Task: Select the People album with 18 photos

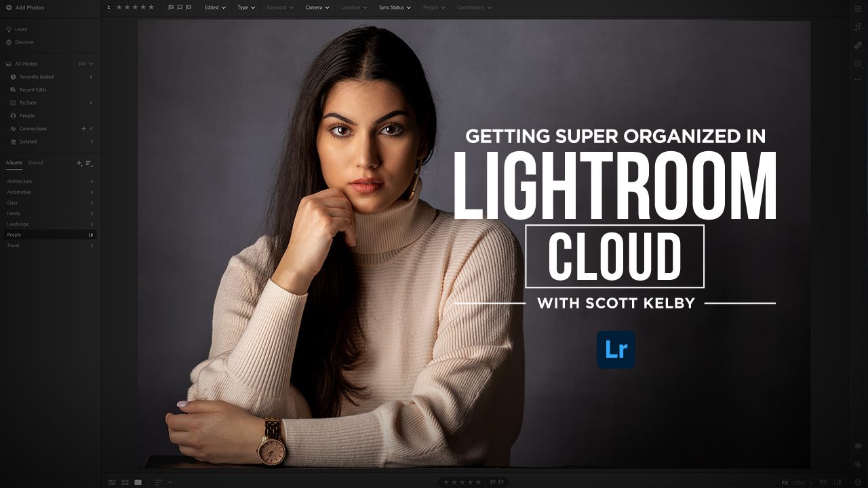Action: pyautogui.click(x=50, y=235)
